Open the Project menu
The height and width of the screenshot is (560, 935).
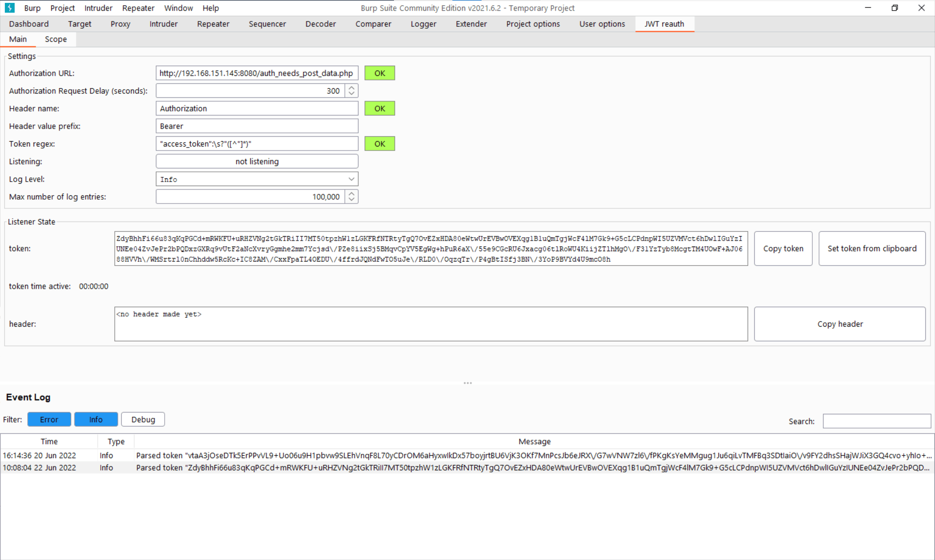[62, 8]
